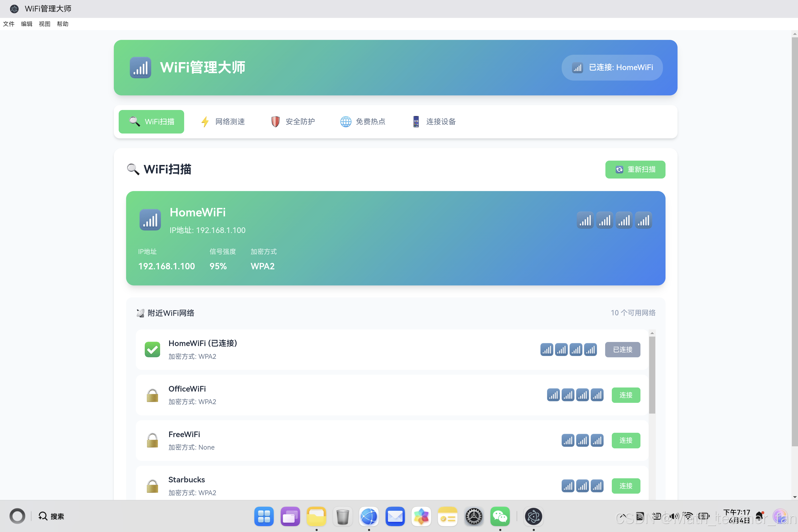
Task: Click the green checkmark icon beside HomeWiFi
Action: click(x=152, y=349)
